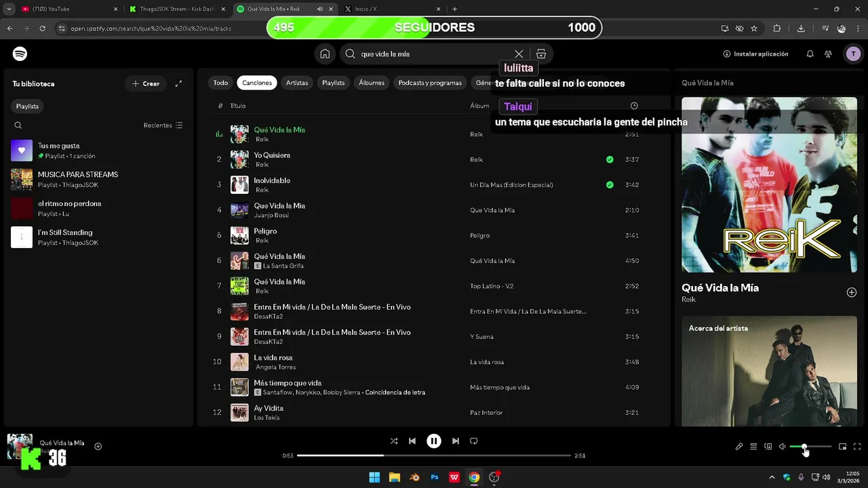Click saved checkmark on Inolvidable
Viewport: 868px width, 488px height.
610,184
